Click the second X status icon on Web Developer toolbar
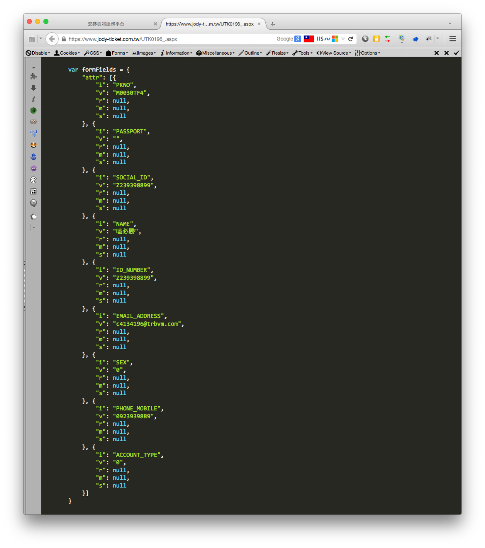Viewport: 485px width, 548px height. (x=447, y=53)
